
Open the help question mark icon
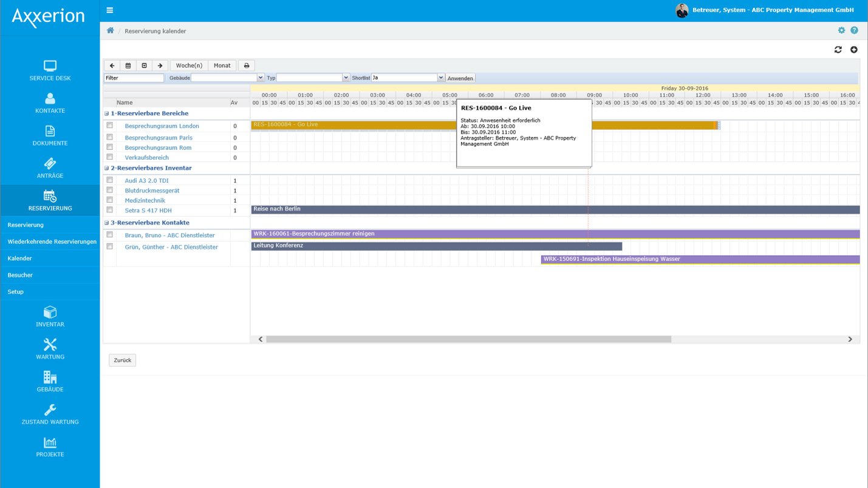pos(854,30)
